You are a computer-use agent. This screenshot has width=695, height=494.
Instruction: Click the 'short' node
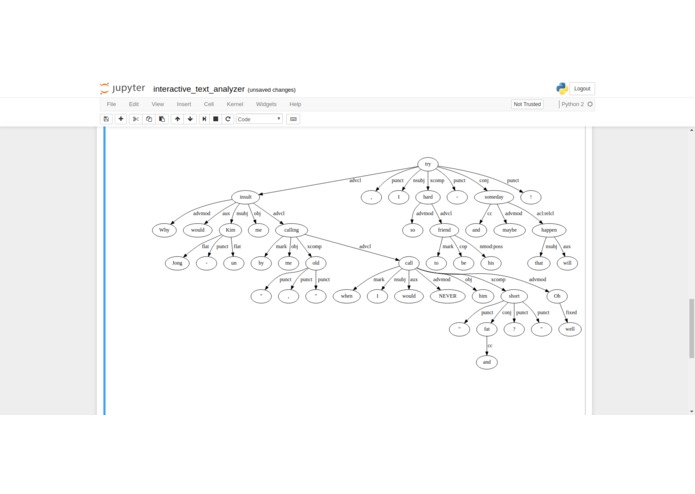pyautogui.click(x=514, y=296)
